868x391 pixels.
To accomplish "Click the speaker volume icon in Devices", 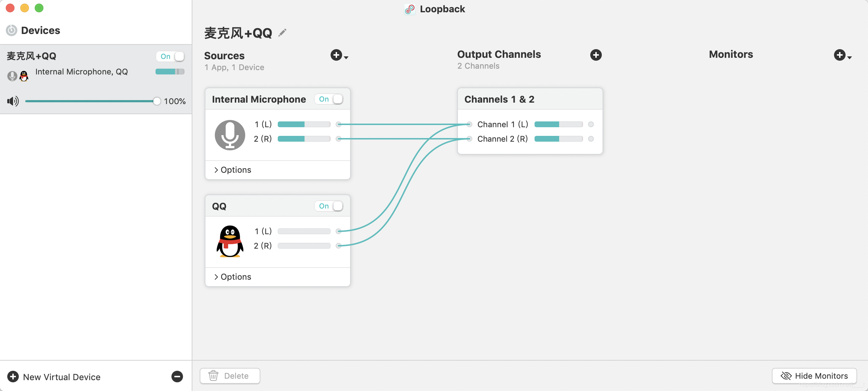I will click(13, 101).
